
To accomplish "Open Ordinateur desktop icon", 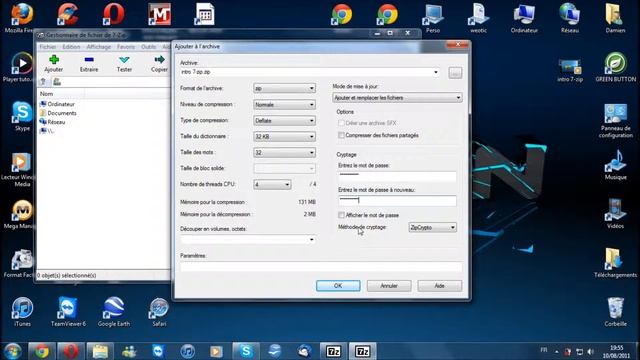I will pyautogui.click(x=524, y=18).
